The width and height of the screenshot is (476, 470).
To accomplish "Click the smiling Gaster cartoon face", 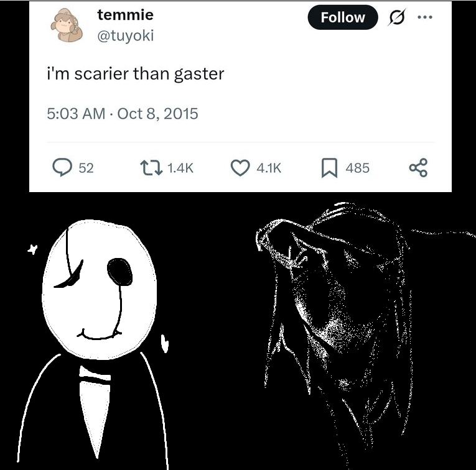I will pos(100,290).
